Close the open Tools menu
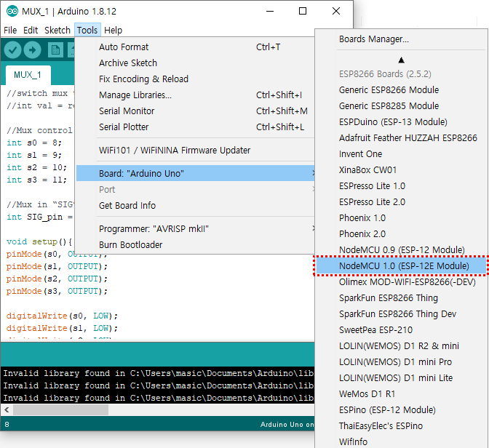Screen dimensions: 489x448 [87, 31]
